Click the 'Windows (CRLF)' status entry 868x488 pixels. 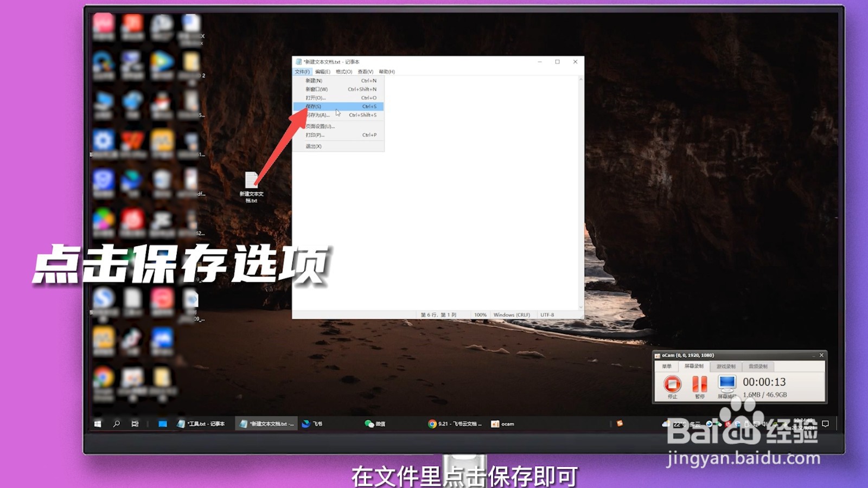point(512,315)
